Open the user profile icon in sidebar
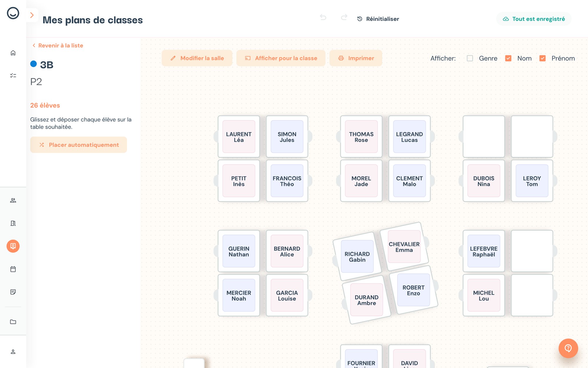Image resolution: width=588 pixels, height=368 pixels. [x=13, y=352]
